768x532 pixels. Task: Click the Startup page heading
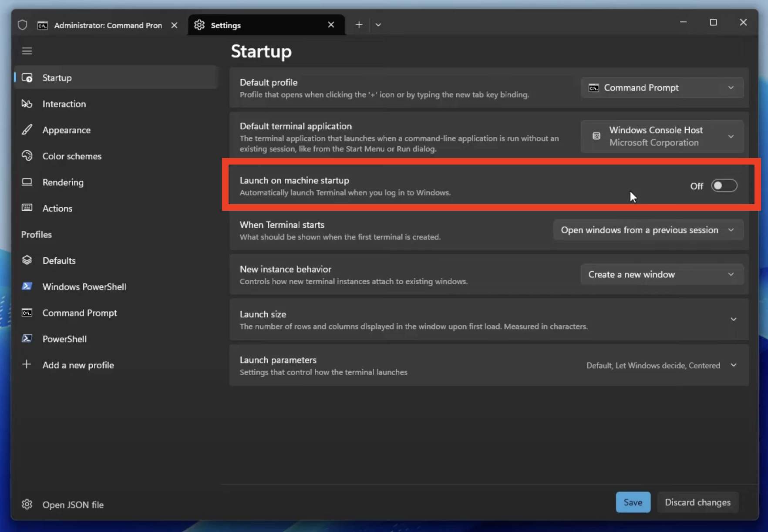261,51
